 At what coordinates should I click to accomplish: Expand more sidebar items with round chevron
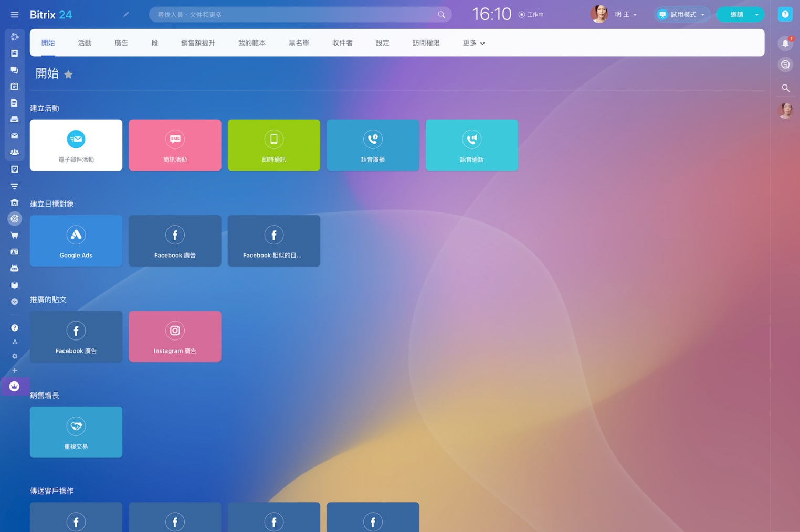tap(15, 302)
